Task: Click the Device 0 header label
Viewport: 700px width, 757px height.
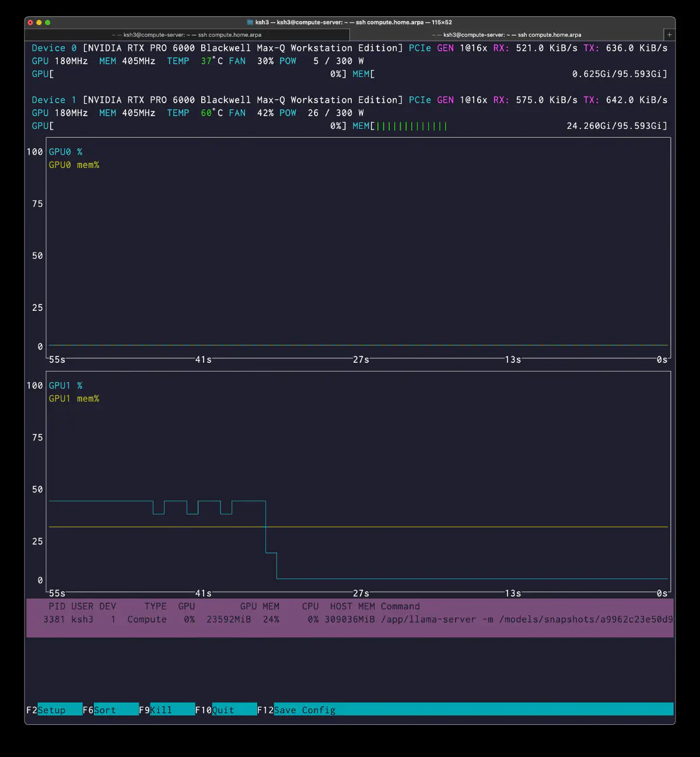Action: (x=54, y=48)
